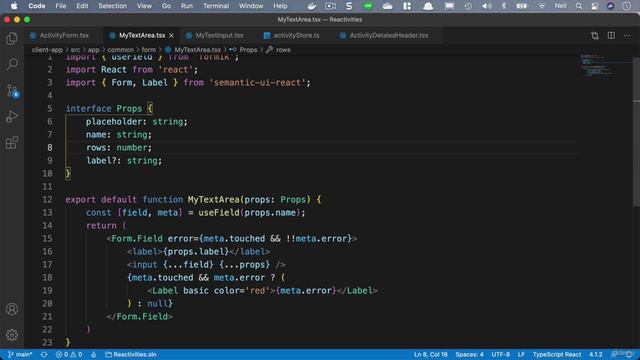Split the editor to the right
Screen dimensions: 640x360
pos(611,36)
